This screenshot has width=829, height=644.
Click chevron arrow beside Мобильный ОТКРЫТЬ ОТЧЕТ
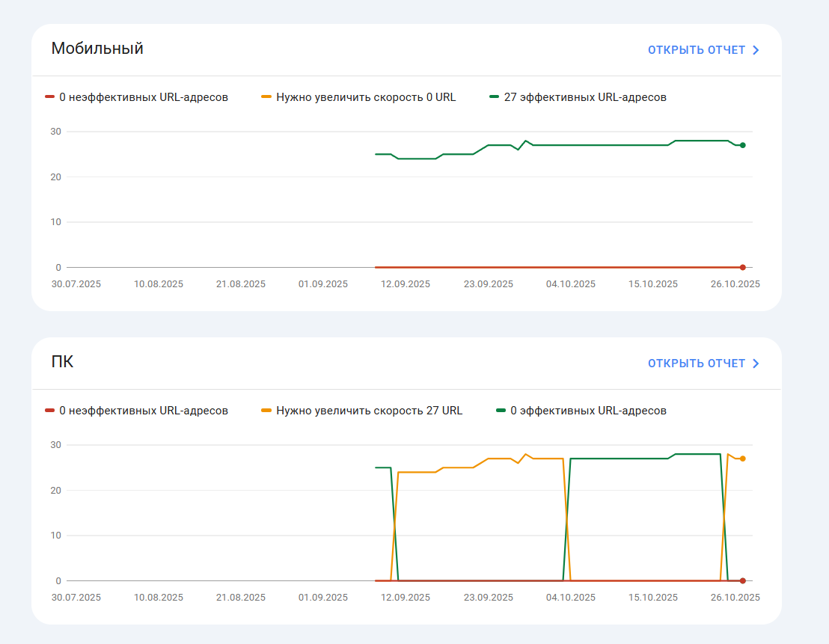pyautogui.click(x=756, y=50)
